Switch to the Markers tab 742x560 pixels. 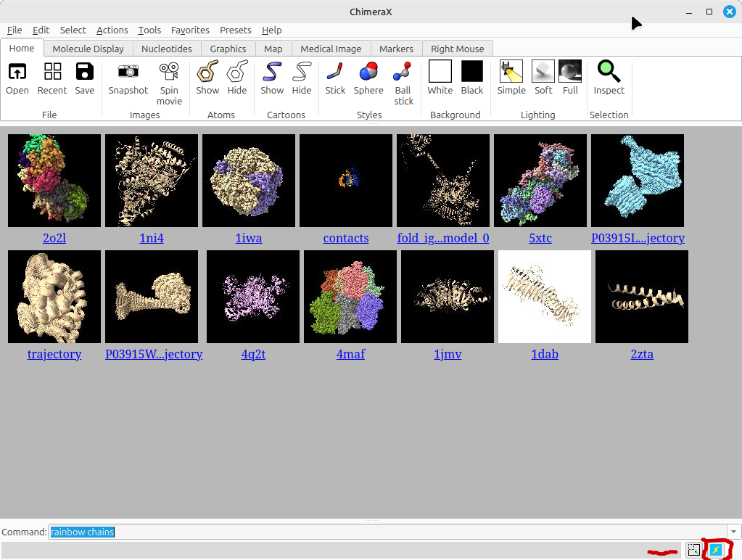(396, 49)
